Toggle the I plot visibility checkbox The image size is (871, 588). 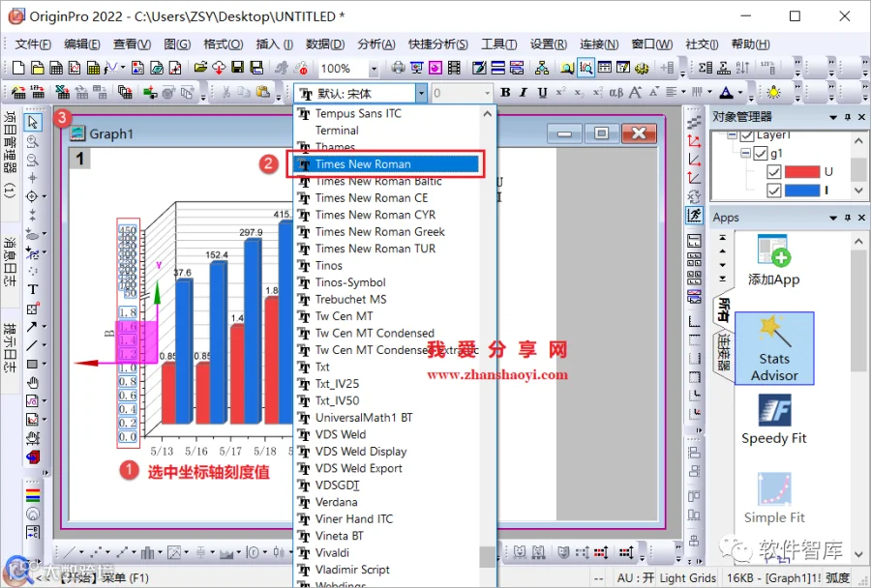click(774, 190)
